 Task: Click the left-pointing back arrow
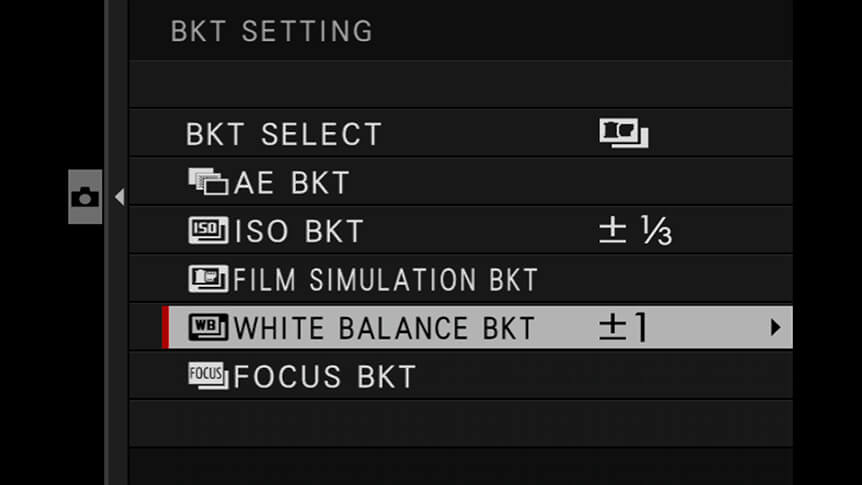119,197
